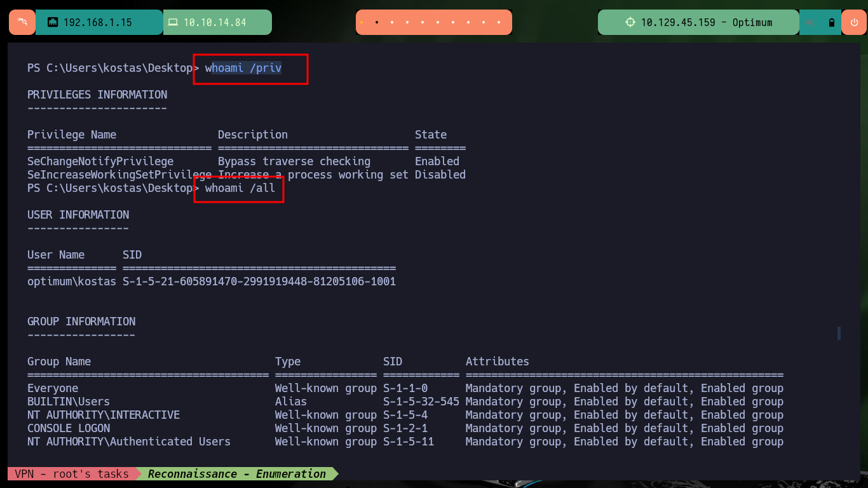Switch to the second workspace dot
The height and width of the screenshot is (488, 868).
coord(376,22)
